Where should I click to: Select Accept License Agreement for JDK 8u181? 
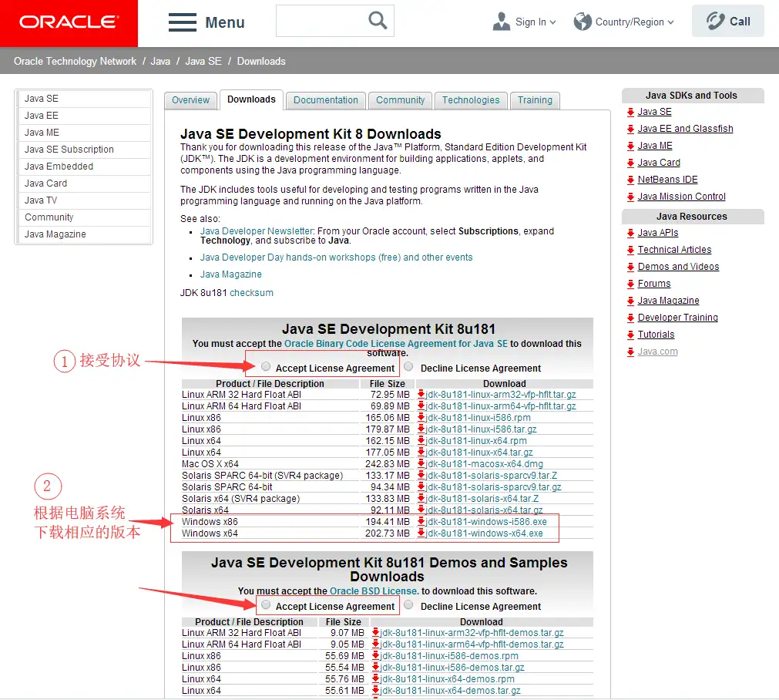click(x=266, y=366)
